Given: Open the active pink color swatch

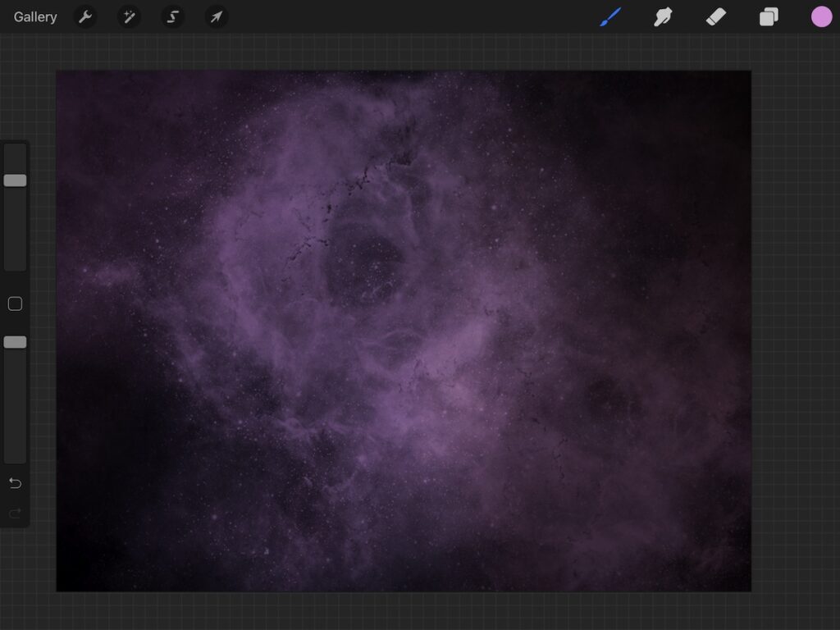Looking at the screenshot, I should [x=821, y=16].
